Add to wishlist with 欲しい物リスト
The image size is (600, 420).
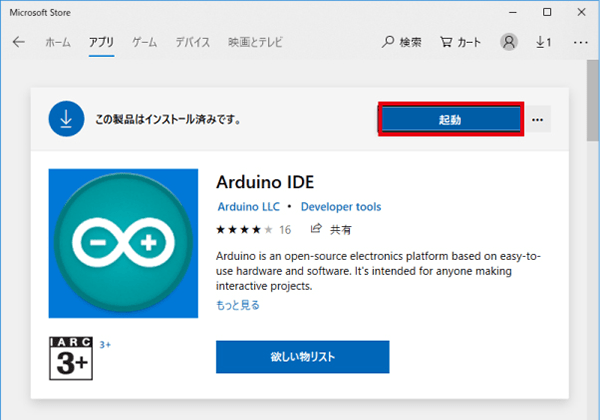click(x=303, y=357)
